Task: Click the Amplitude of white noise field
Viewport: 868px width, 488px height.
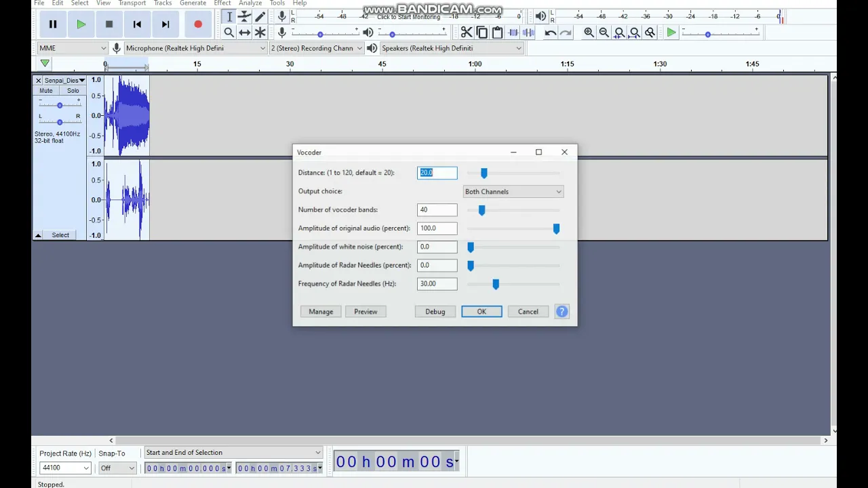Action: (x=437, y=247)
